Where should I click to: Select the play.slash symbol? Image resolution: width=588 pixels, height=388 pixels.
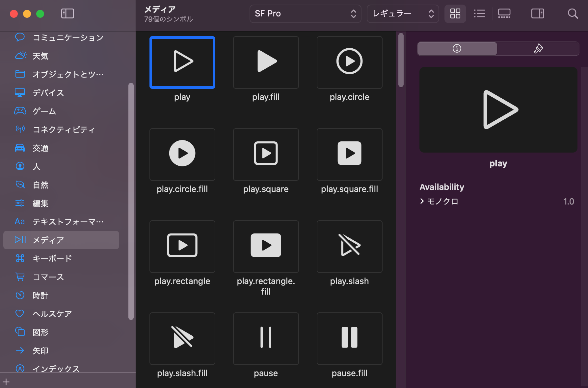350,247
